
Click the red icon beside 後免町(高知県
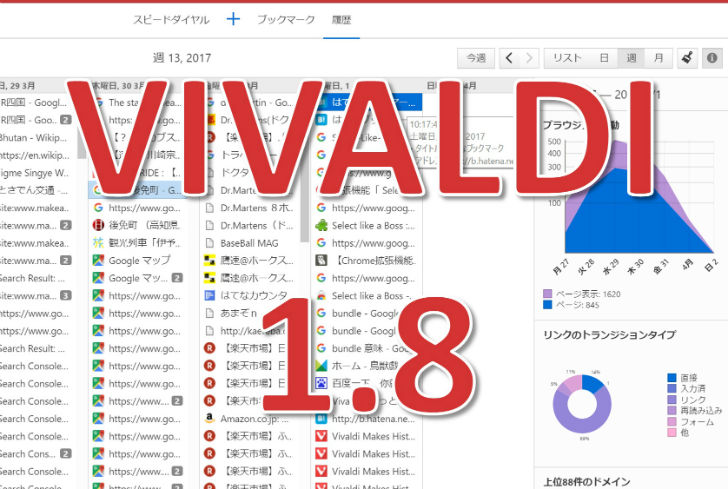[98, 225]
